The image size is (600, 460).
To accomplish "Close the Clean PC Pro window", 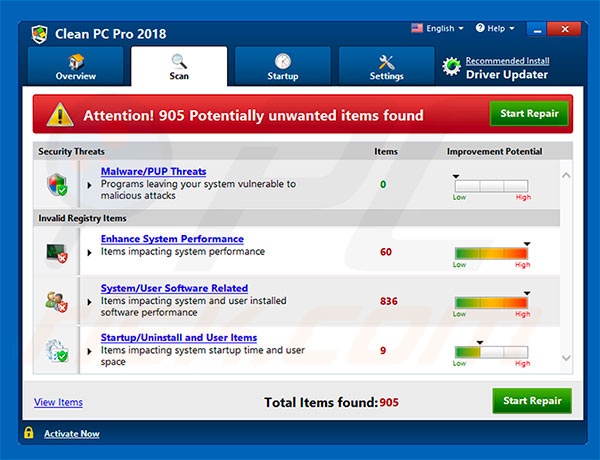I will coord(564,29).
